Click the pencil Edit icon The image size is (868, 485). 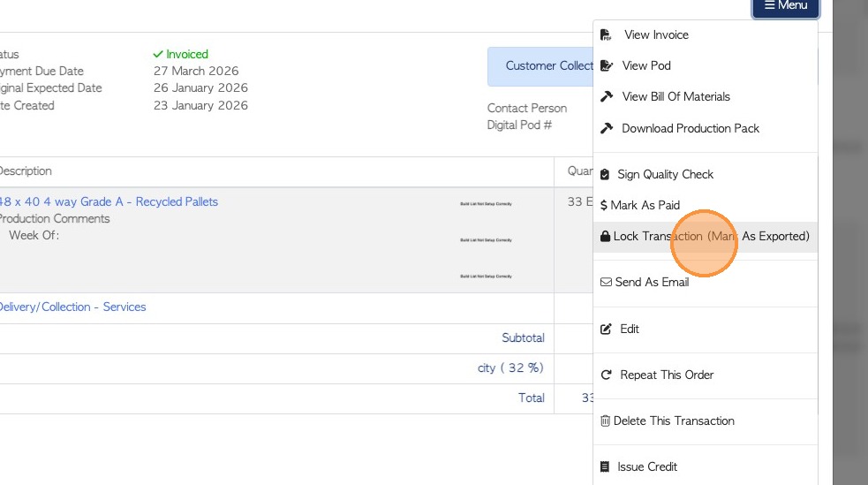tap(606, 330)
